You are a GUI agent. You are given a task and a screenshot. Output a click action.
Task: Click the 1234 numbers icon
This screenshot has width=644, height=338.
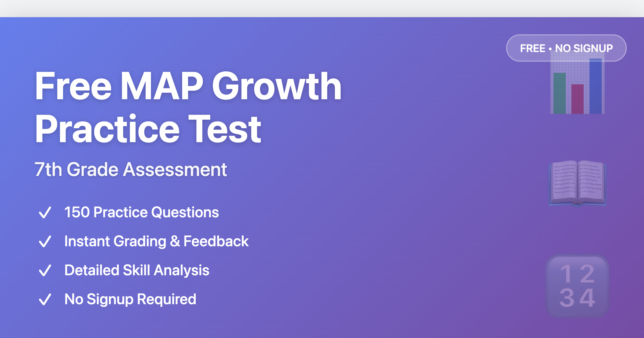pos(577,286)
